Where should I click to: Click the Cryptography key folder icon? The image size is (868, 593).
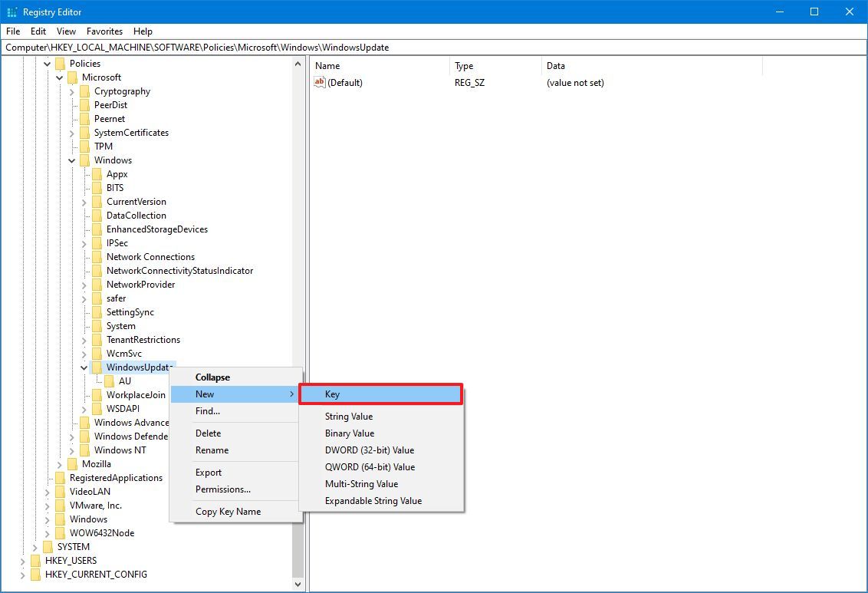tap(85, 91)
